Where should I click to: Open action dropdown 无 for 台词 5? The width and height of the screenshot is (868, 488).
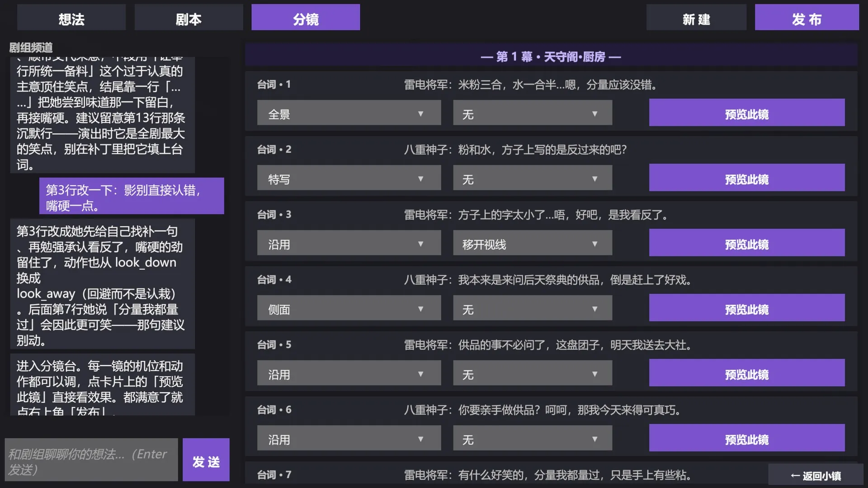click(x=533, y=373)
